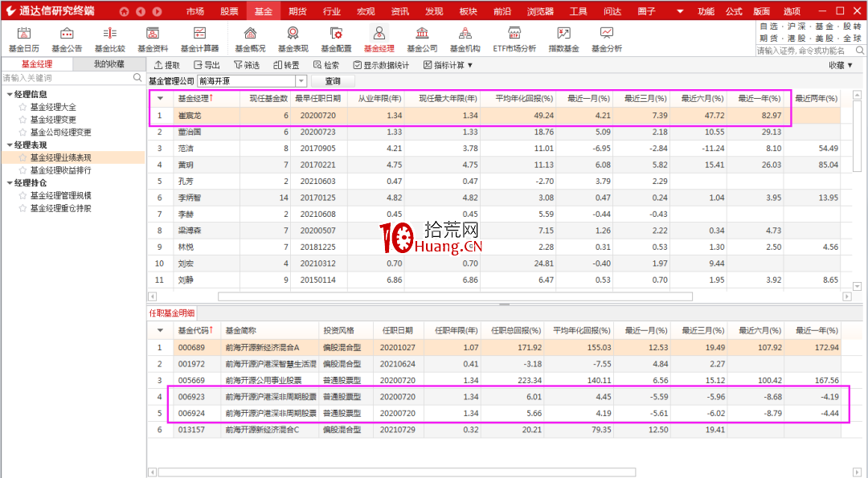Open the 基金日历 fund calendar icon
This screenshot has height=478, width=868.
point(24,39)
